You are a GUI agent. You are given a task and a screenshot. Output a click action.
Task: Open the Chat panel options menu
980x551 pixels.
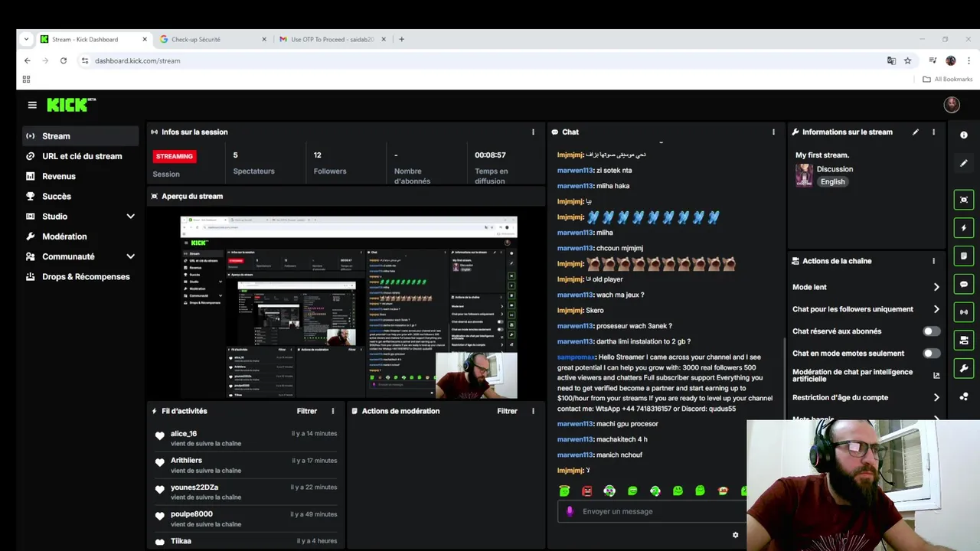(773, 132)
